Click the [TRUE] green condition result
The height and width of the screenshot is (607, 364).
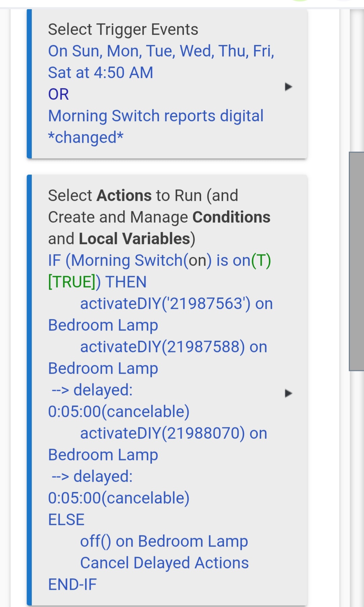pos(72,282)
